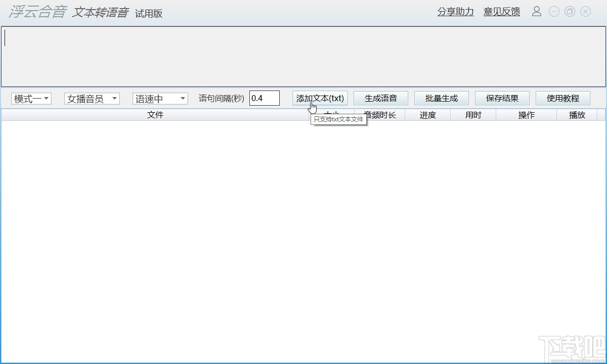Click the 文件 column header
This screenshot has width=607, height=364.
point(155,115)
